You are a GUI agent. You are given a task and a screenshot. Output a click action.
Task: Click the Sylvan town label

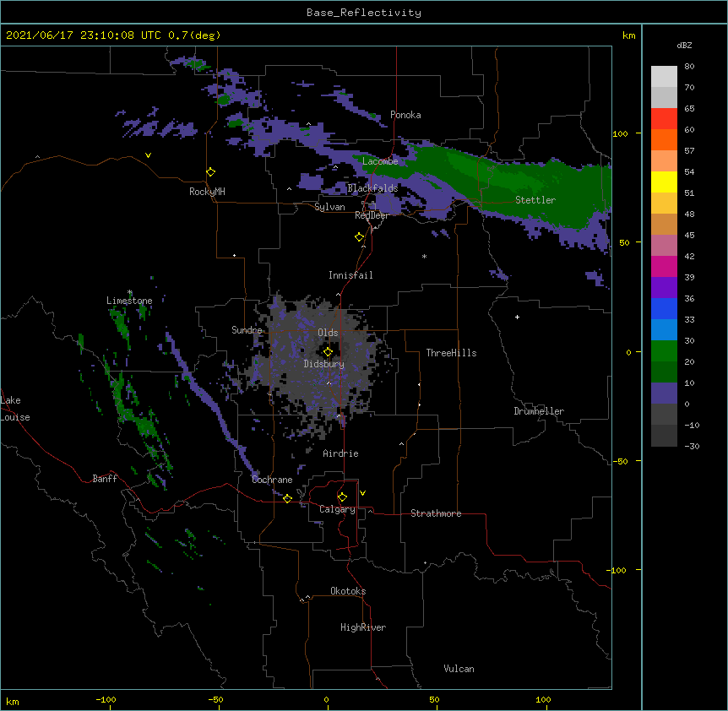[x=329, y=207]
